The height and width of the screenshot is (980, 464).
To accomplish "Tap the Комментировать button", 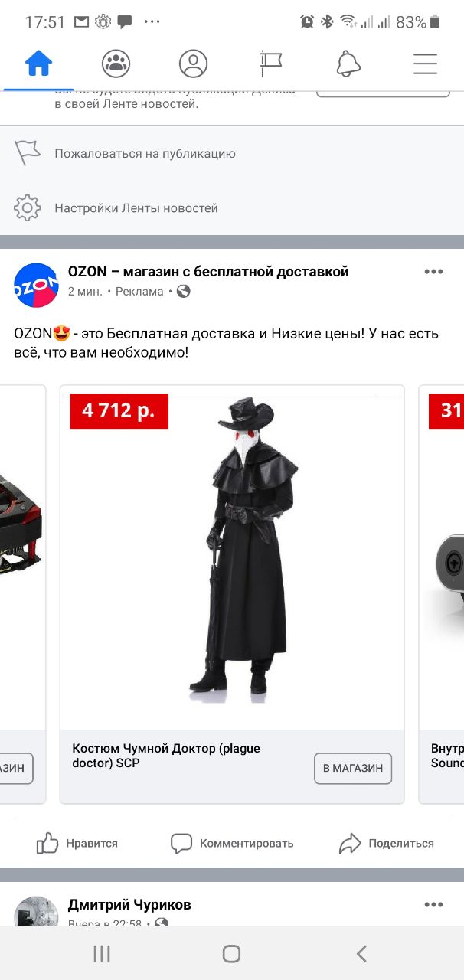I will [232, 843].
